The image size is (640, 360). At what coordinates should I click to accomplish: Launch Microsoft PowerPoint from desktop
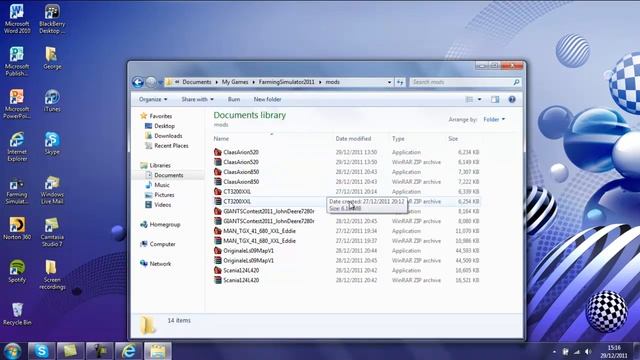coord(17,104)
